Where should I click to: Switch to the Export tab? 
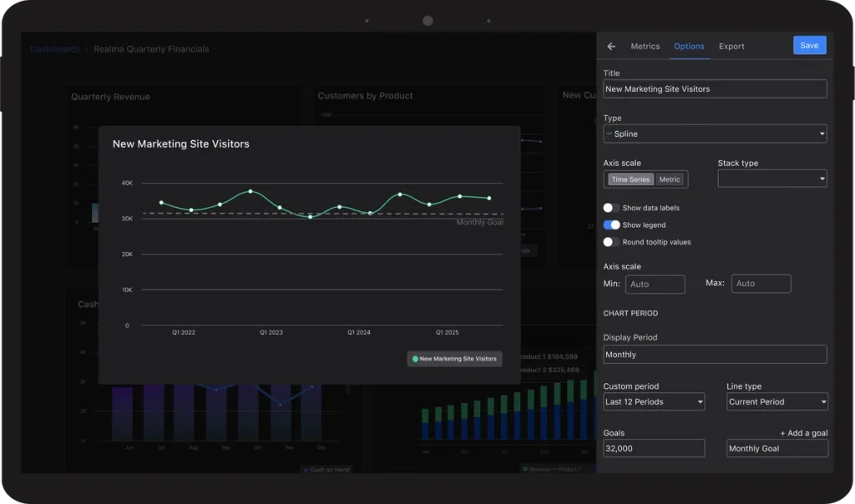coord(731,47)
